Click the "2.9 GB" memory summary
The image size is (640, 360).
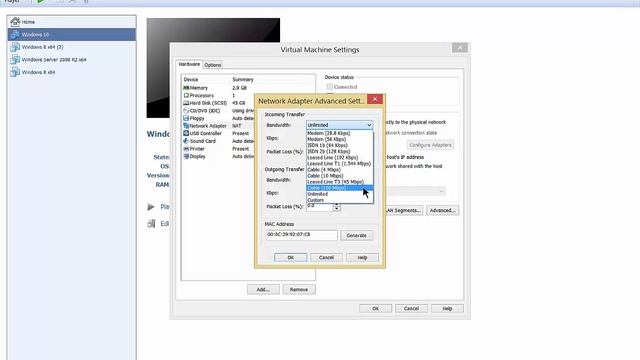click(240, 88)
